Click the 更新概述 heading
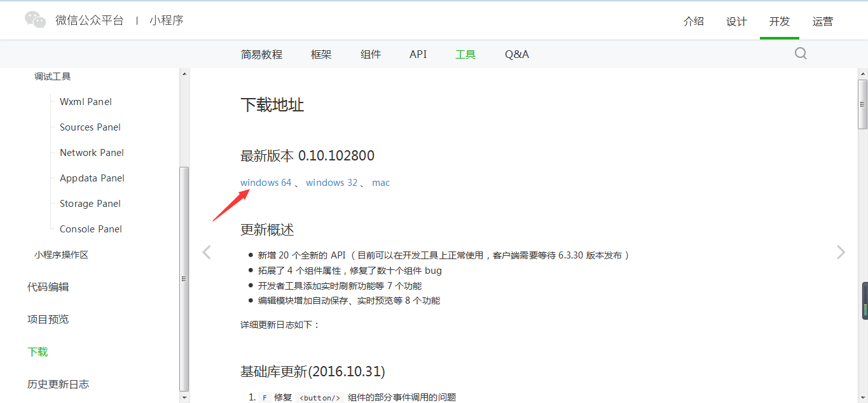Viewport: 868px width, 403px height. (267, 230)
